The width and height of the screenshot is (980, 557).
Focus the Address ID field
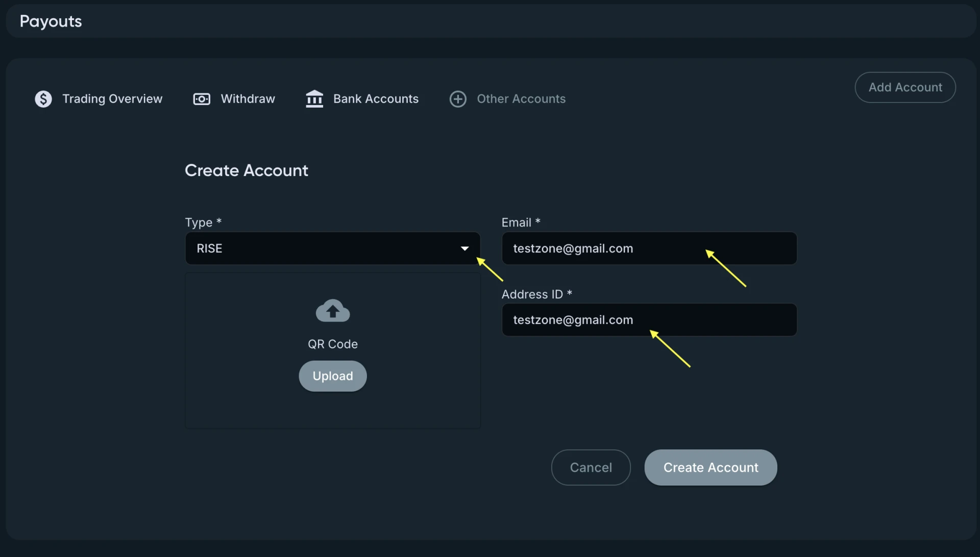click(648, 320)
